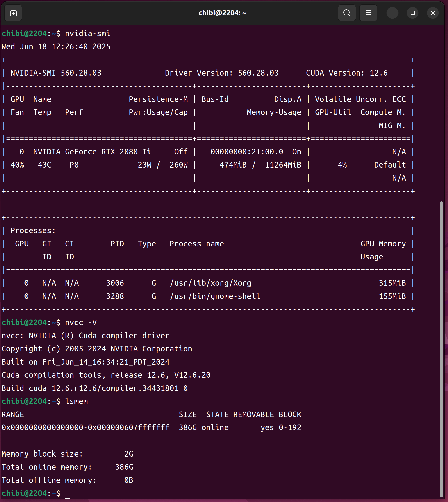Click the Total online memory label
This screenshot has width=448, height=502.
coord(46,467)
